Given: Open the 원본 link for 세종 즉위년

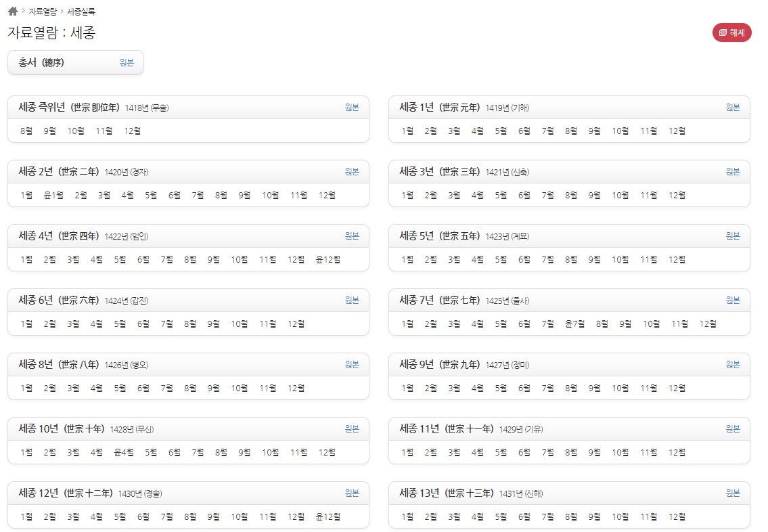Looking at the screenshot, I should [351, 107].
